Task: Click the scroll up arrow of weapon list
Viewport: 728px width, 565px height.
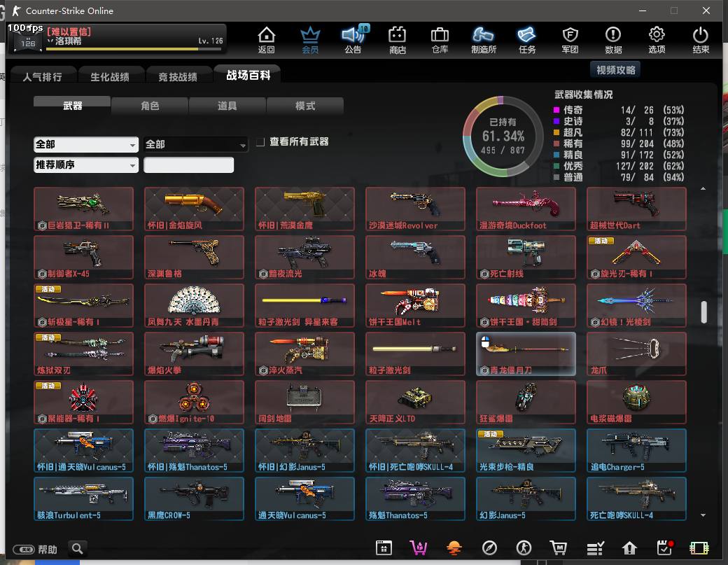Action: [x=703, y=188]
